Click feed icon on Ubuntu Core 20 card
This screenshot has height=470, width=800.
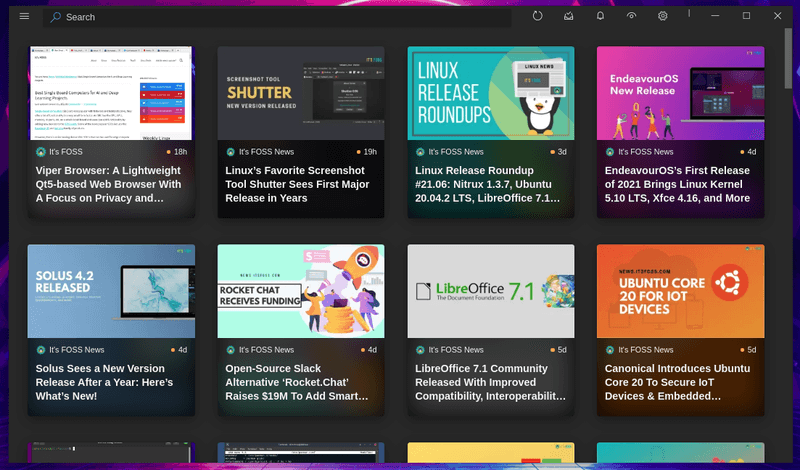[610, 350]
